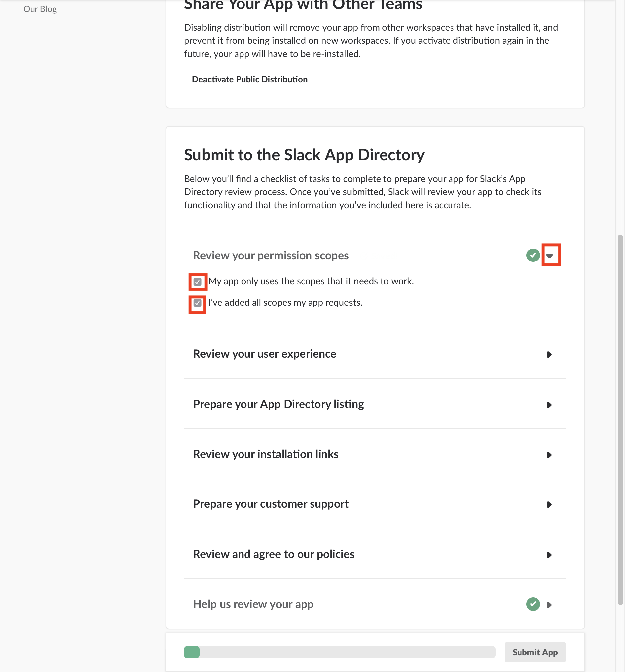The width and height of the screenshot is (625, 672).
Task: Select the Prepare your App Directory listing heading
Action: click(278, 404)
